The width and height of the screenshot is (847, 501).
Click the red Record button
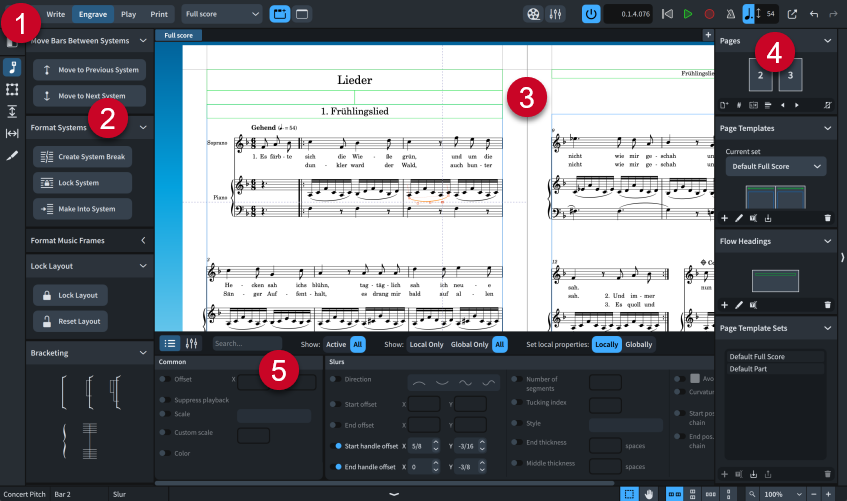click(x=709, y=15)
